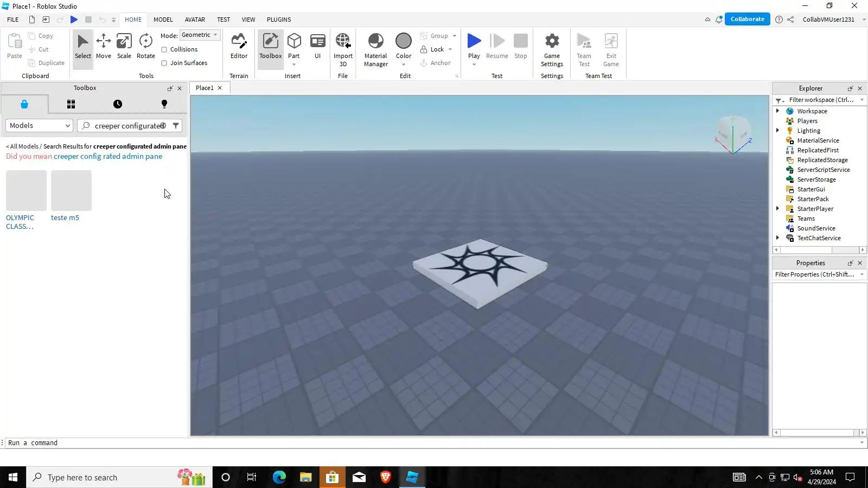868x488 pixels.
Task: Open the Toolbox Creations lightbulb tab
Action: (x=164, y=104)
